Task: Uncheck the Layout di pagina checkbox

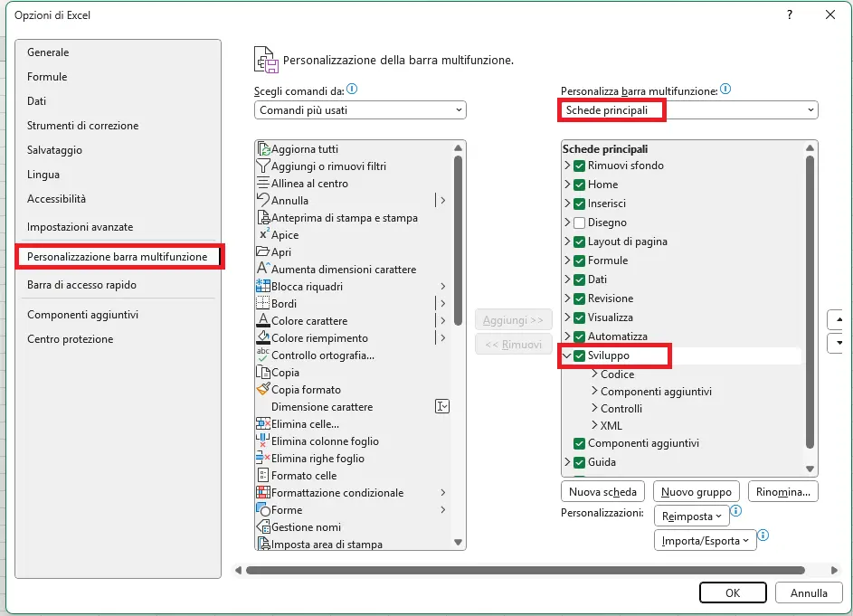Action: click(x=579, y=242)
